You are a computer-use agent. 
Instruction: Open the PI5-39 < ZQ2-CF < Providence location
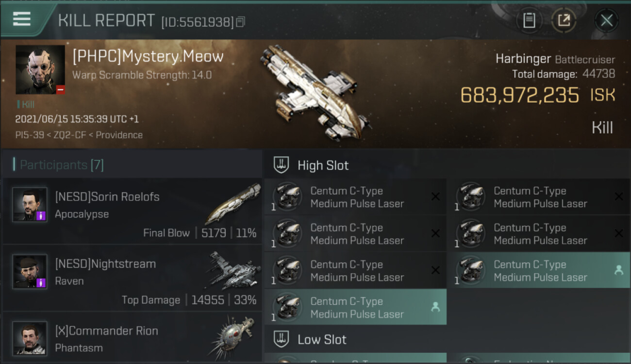(x=79, y=135)
